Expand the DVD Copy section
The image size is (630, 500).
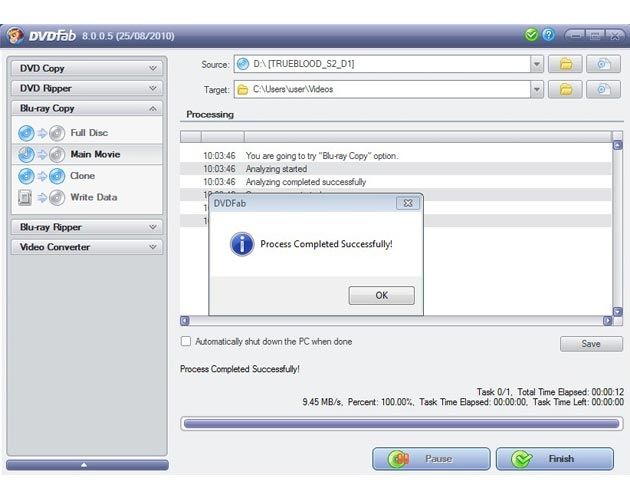87,68
